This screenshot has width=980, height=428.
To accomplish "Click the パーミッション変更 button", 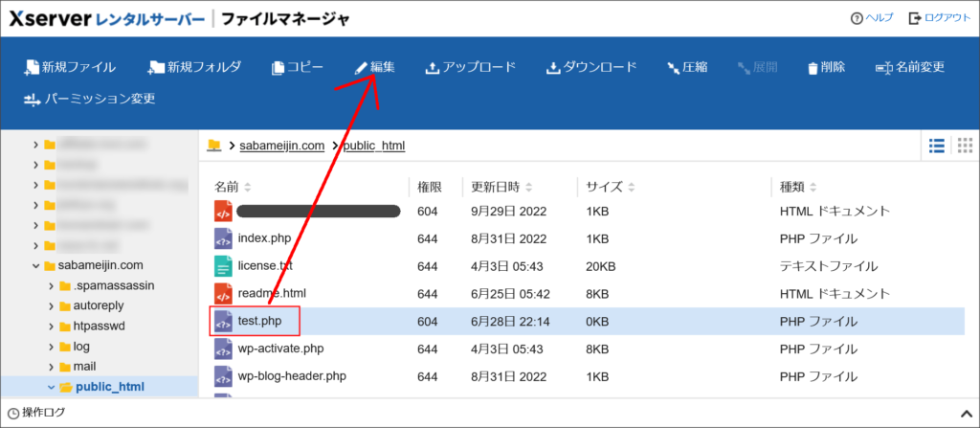I will pyautogui.click(x=89, y=99).
